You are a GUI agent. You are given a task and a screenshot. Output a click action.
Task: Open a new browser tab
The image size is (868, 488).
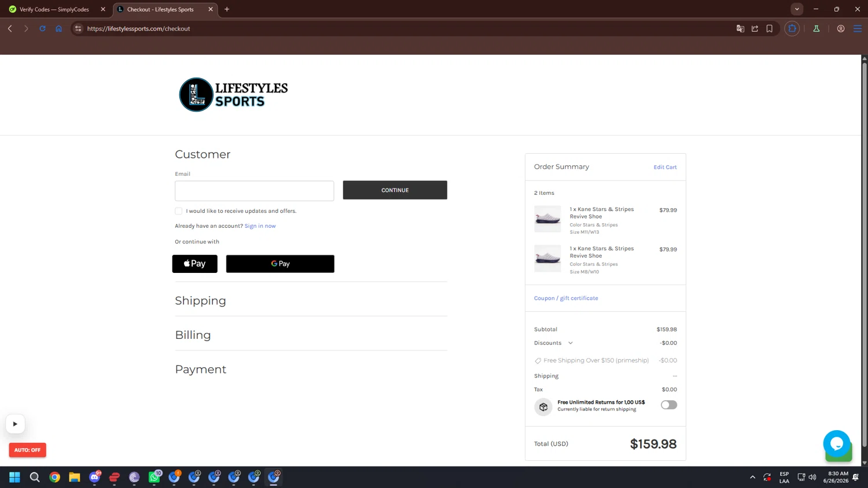point(227,9)
